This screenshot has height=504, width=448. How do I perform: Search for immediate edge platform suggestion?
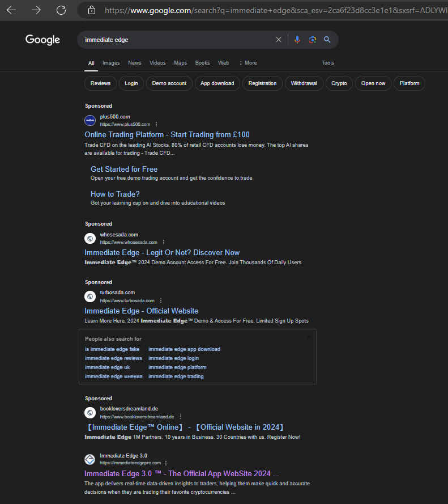(x=177, y=367)
